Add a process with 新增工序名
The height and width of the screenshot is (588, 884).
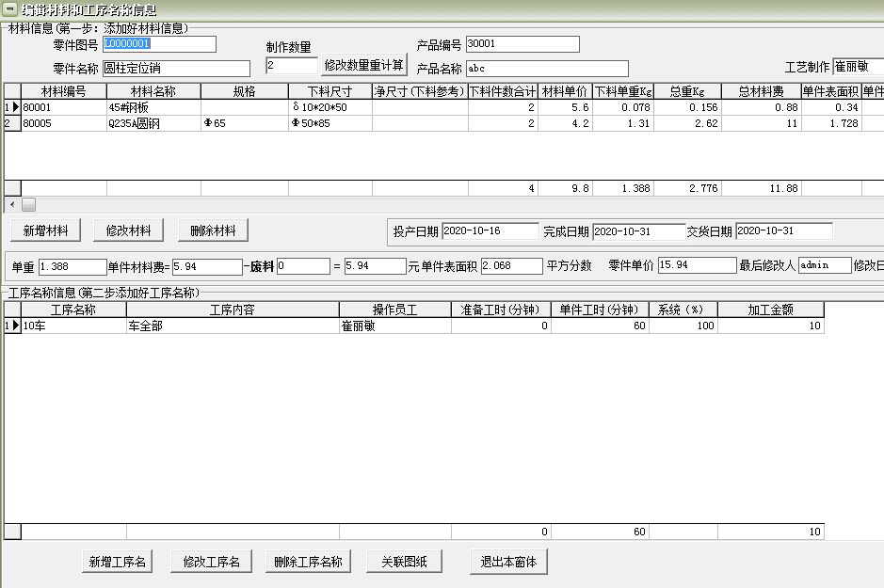[117, 563]
